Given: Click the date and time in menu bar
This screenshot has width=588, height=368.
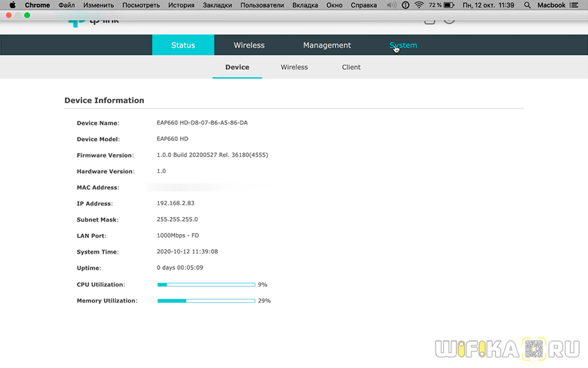Looking at the screenshot, I should (491, 5).
